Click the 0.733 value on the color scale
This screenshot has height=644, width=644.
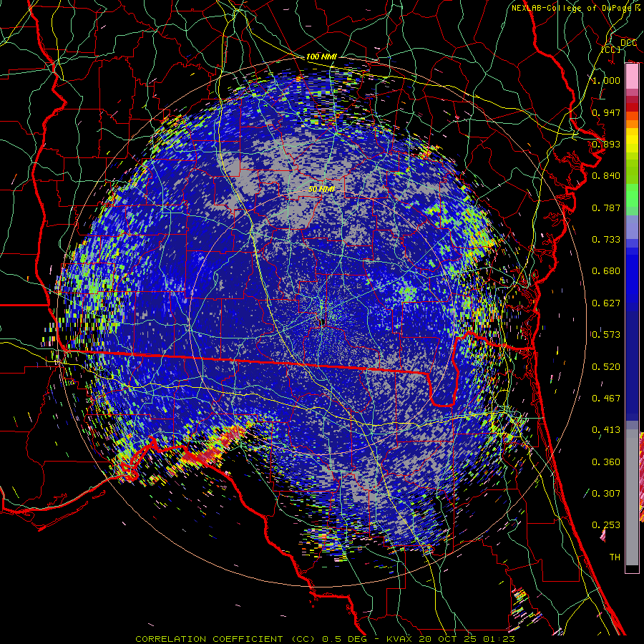pyautogui.click(x=606, y=240)
